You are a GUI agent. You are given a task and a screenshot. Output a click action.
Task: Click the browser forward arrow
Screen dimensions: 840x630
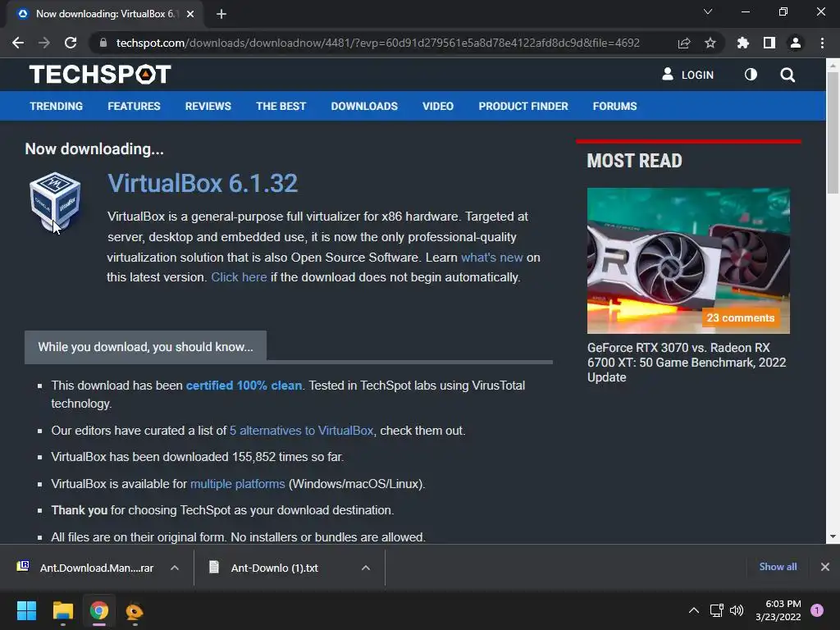tap(44, 43)
